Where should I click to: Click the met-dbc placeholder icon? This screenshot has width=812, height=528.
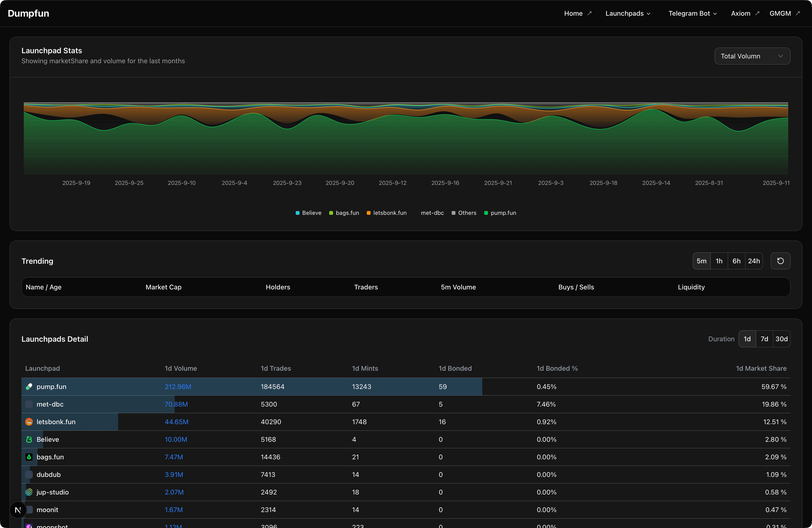coord(29,404)
